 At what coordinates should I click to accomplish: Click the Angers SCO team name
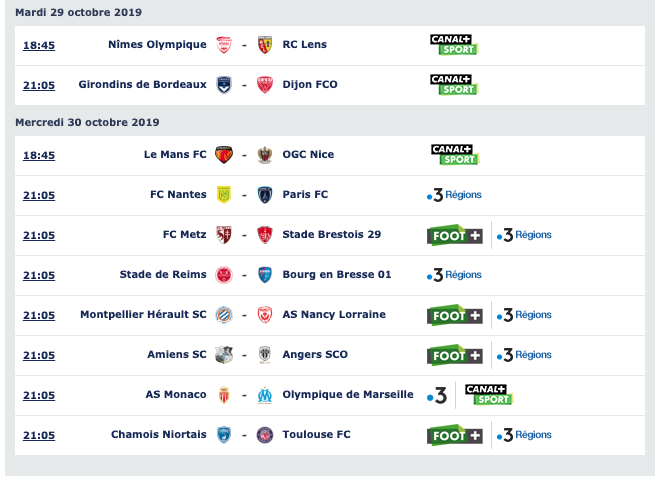[315, 355]
